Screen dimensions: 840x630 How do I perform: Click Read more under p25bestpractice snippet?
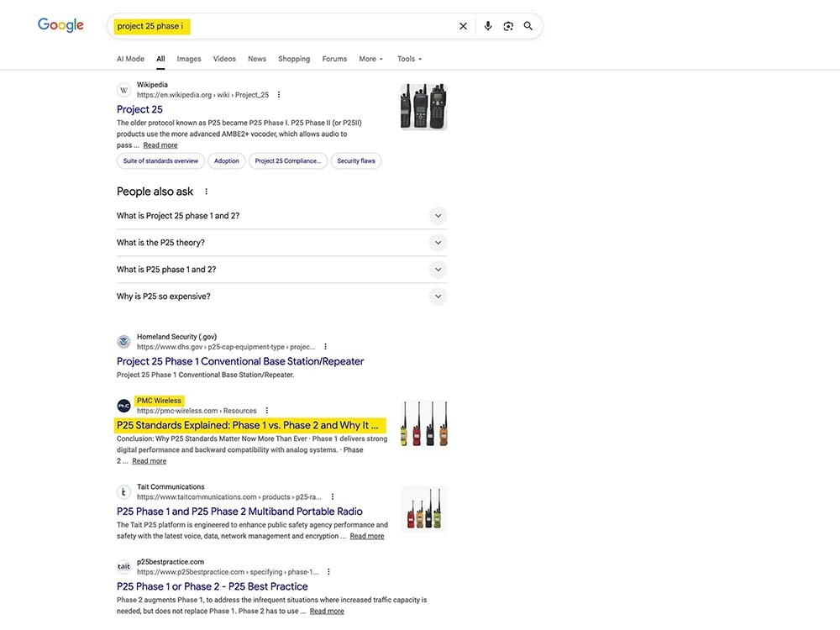[x=327, y=612]
